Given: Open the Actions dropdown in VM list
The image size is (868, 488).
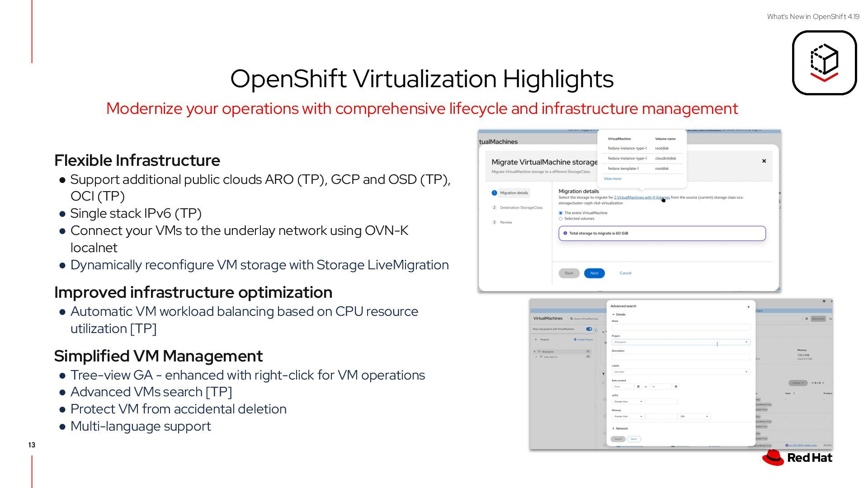Looking at the screenshot, I should 798,383.
